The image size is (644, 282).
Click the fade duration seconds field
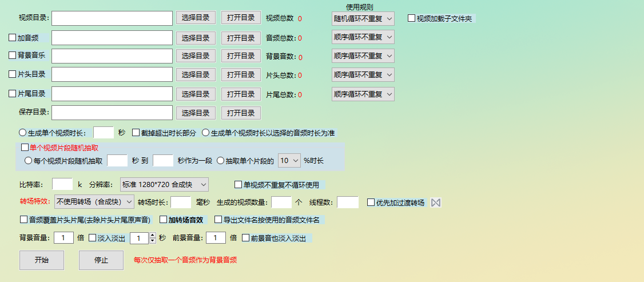click(140, 237)
